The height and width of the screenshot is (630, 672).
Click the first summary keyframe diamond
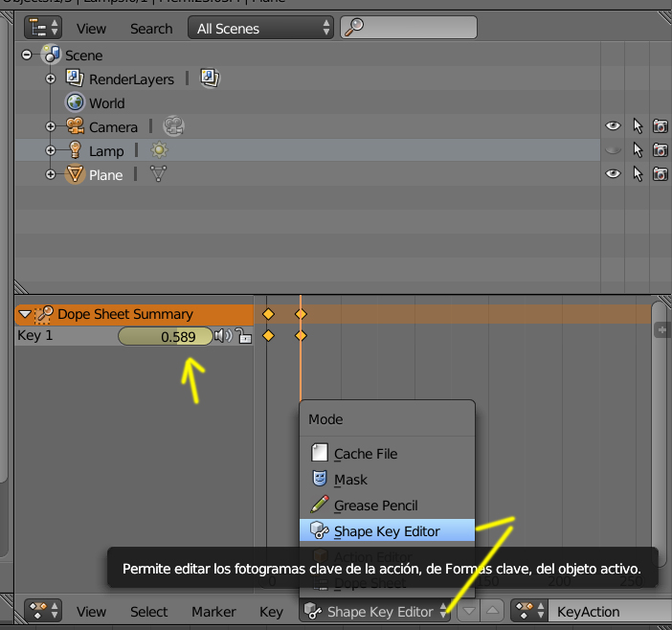click(x=268, y=314)
